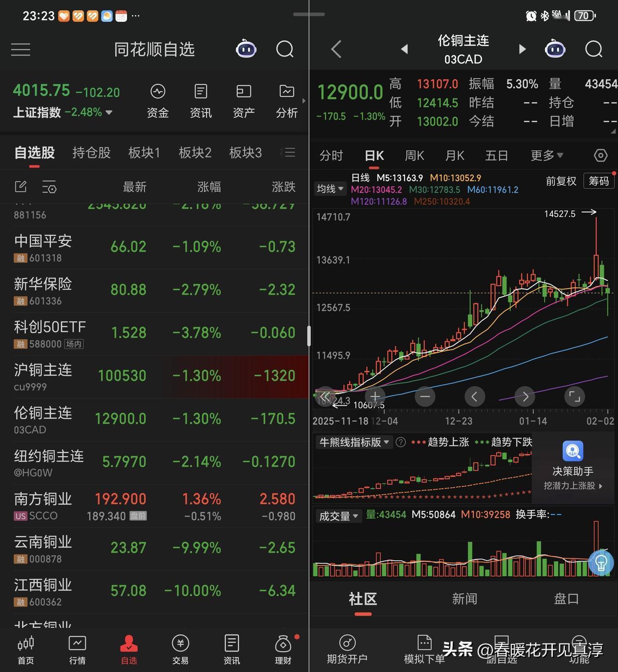618x672 pixels.
Task: Go back from 伦铜主连 chart page
Action: (336, 49)
